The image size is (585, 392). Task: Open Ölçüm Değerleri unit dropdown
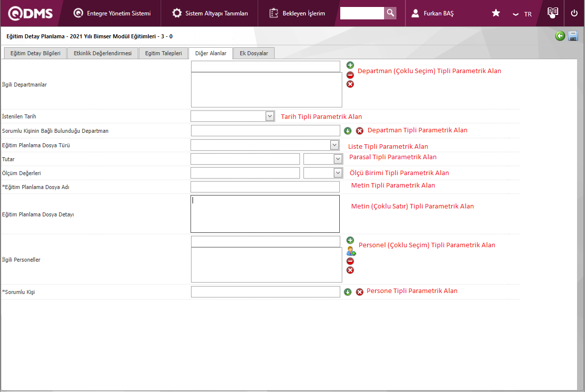338,173
